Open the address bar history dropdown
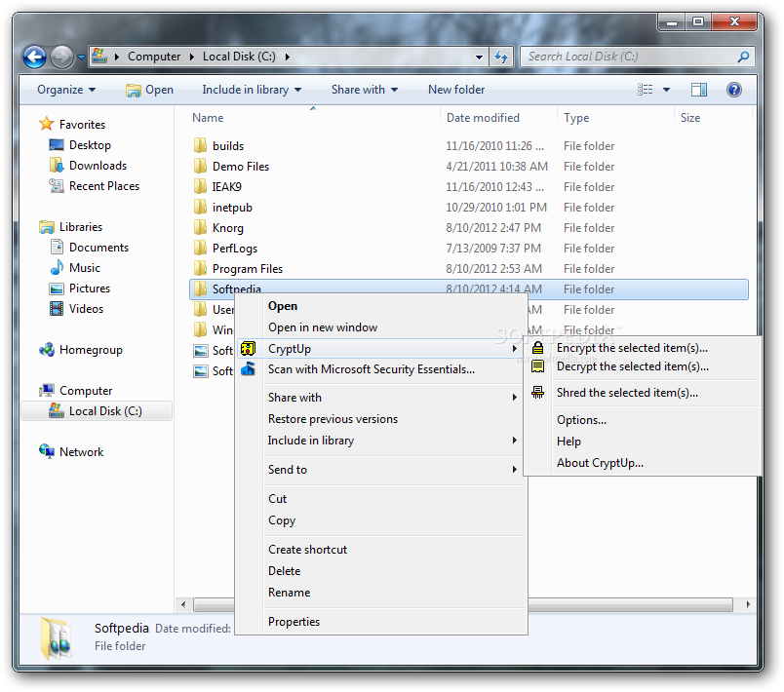 tap(479, 57)
